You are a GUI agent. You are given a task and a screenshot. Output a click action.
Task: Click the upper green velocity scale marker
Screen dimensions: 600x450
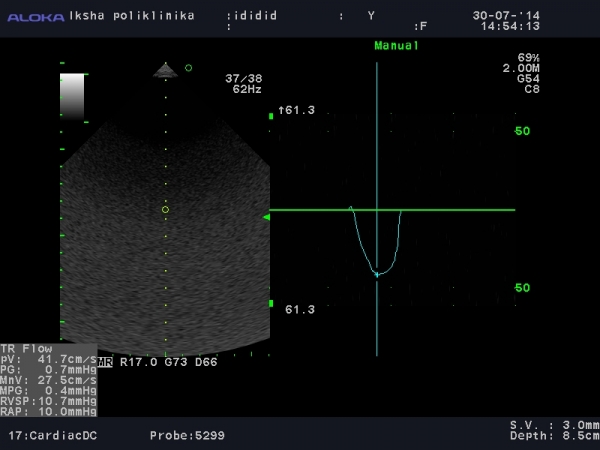click(271, 117)
